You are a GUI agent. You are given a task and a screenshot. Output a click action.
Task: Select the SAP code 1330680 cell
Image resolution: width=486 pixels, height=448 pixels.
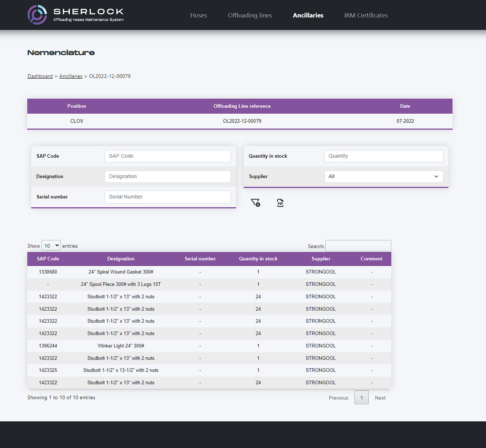pyautogui.click(x=48, y=272)
